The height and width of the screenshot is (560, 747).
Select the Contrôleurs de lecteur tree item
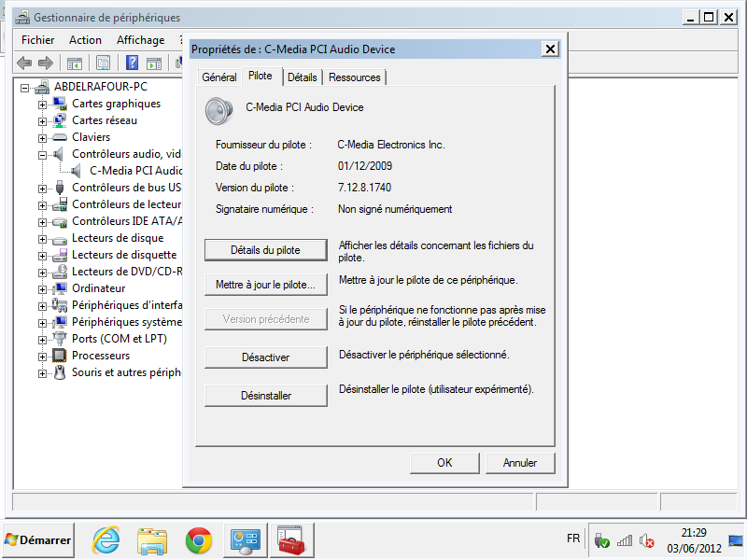click(x=127, y=204)
